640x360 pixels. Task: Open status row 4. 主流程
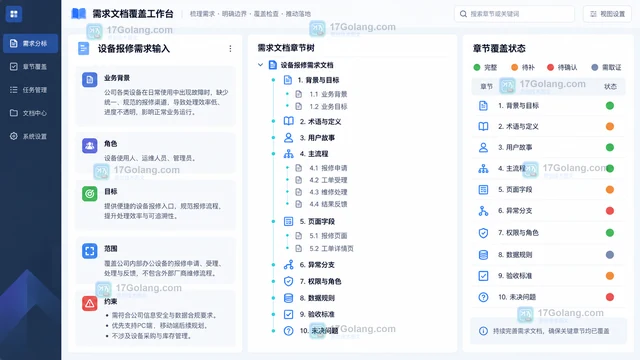tap(549, 169)
